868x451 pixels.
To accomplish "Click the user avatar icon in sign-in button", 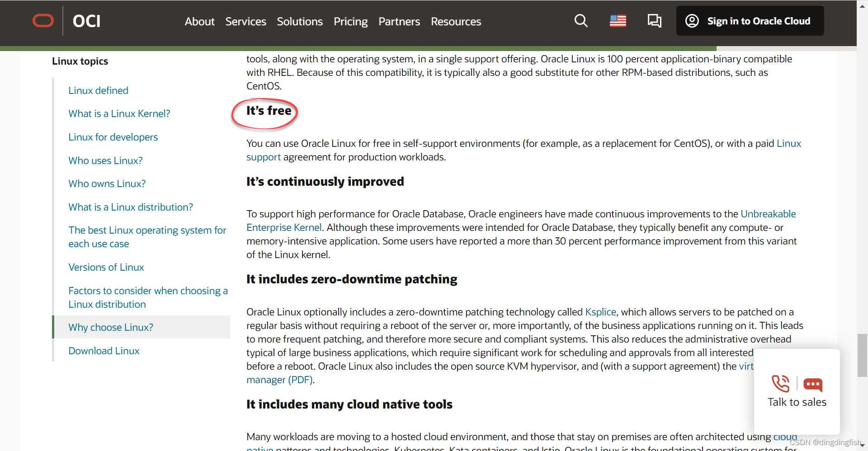I will (x=692, y=21).
